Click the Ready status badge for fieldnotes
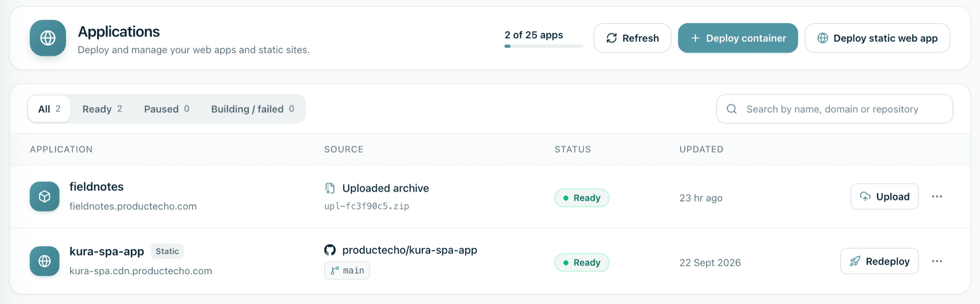Image resolution: width=980 pixels, height=304 pixels. coord(582,198)
